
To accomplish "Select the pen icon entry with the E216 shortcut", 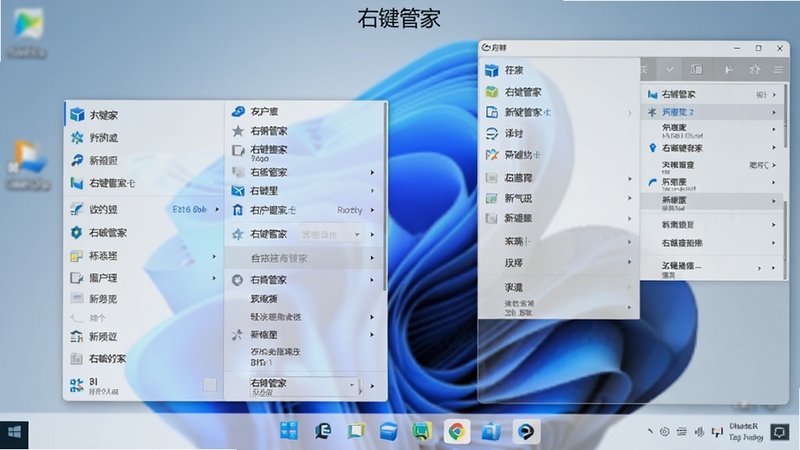I will [x=145, y=209].
